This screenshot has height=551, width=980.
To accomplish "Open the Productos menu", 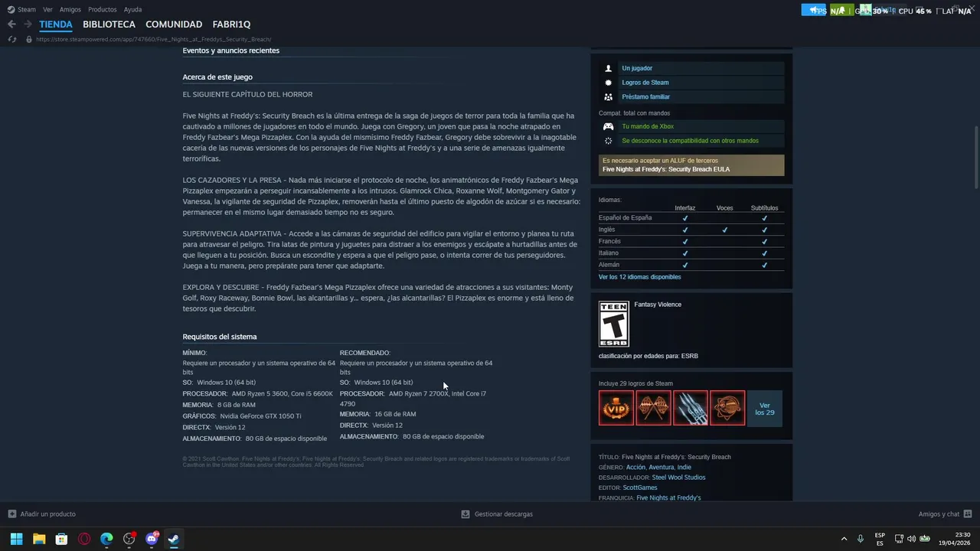I will pos(103,10).
